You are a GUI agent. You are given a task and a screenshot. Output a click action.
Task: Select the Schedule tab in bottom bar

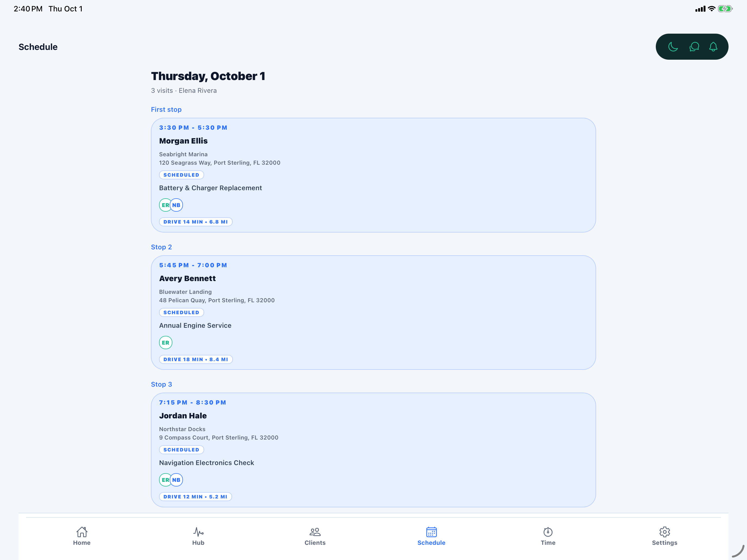[x=431, y=536]
